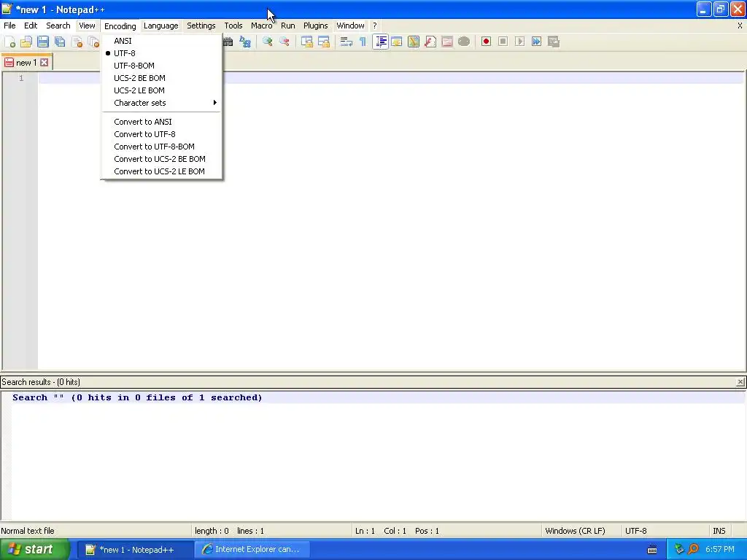The height and width of the screenshot is (560, 747).
Task: Start macro recording with red button
Action: coord(486,42)
